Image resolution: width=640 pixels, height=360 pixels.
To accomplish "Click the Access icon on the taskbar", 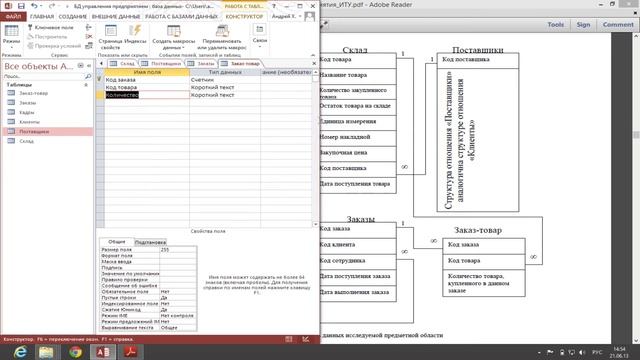I will 102,352.
